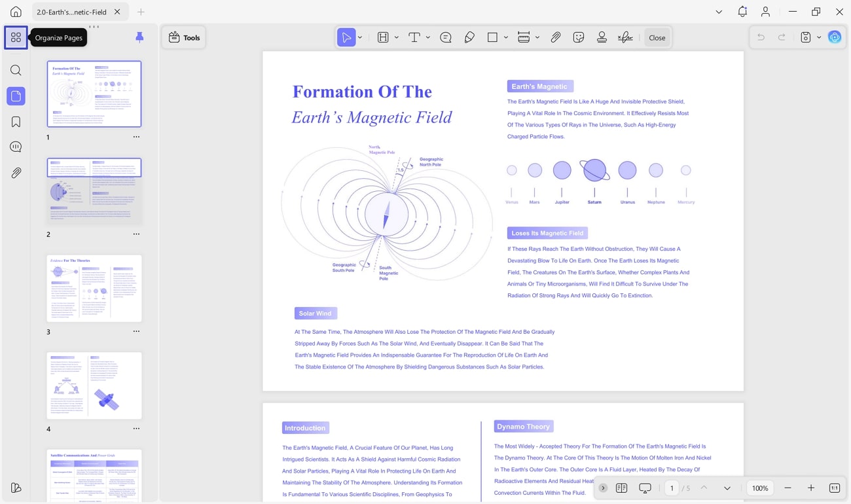The image size is (851, 504).
Task: Click the Solar Wind heading
Action: [x=316, y=314]
